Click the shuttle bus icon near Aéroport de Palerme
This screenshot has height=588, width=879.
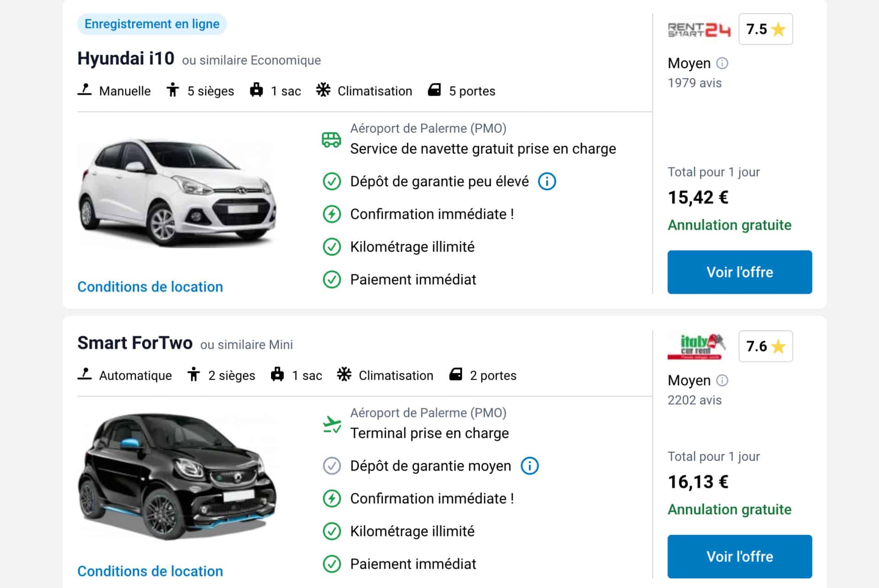[331, 138]
